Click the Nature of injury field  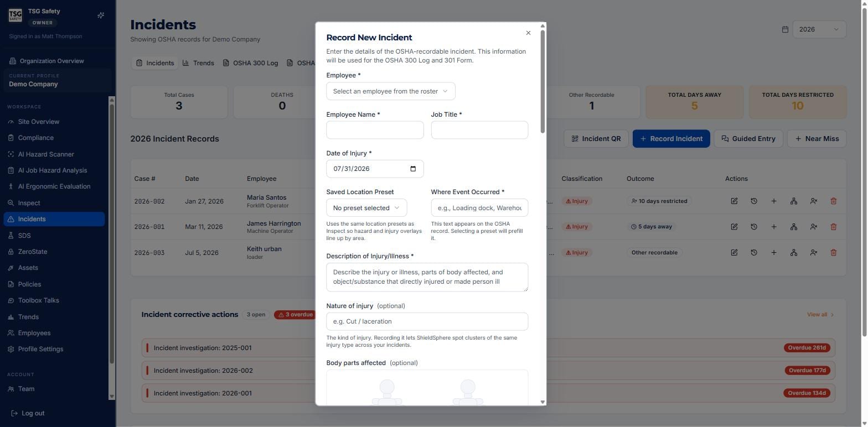pyautogui.click(x=427, y=321)
